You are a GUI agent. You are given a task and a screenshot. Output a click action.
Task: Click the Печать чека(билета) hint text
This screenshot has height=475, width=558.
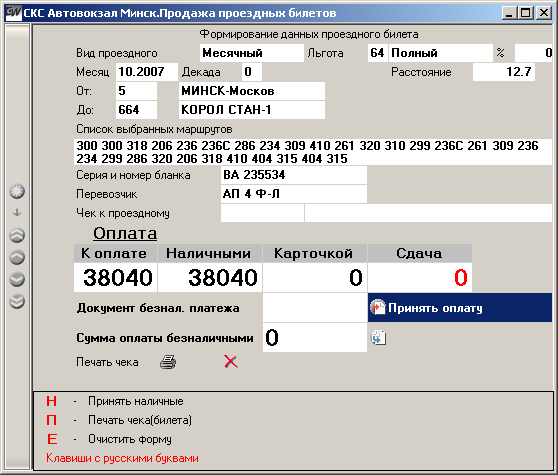(x=140, y=420)
